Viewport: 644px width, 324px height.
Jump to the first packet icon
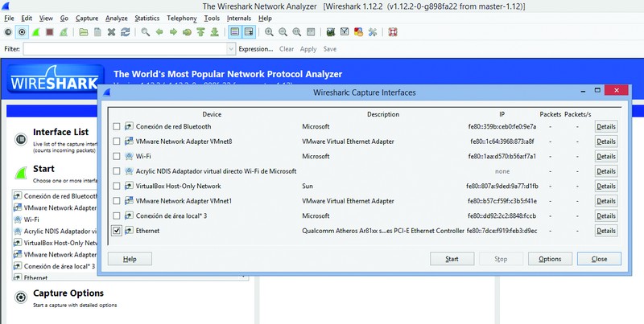200,32
